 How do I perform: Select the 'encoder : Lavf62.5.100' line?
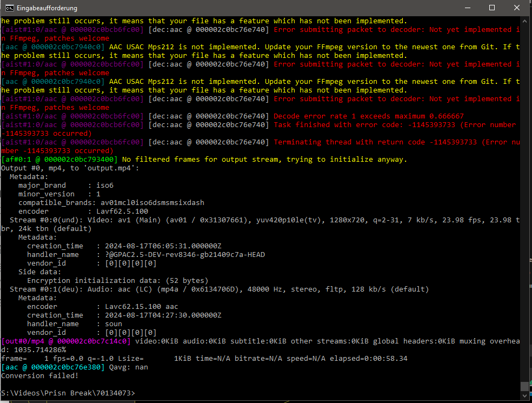81,211
